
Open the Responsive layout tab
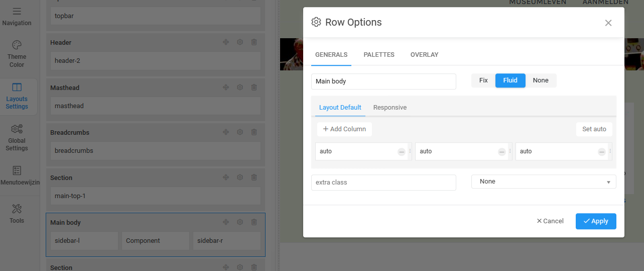click(x=390, y=108)
